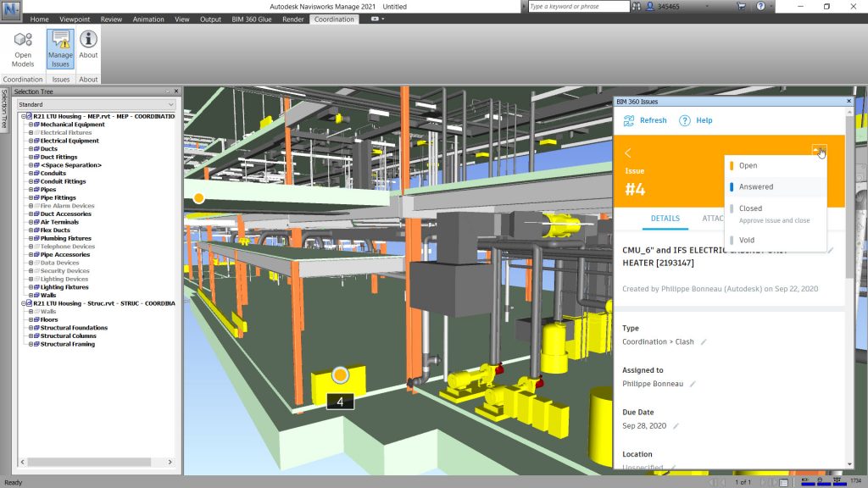Edit the Type Coordination > Clash pencil

pos(704,342)
